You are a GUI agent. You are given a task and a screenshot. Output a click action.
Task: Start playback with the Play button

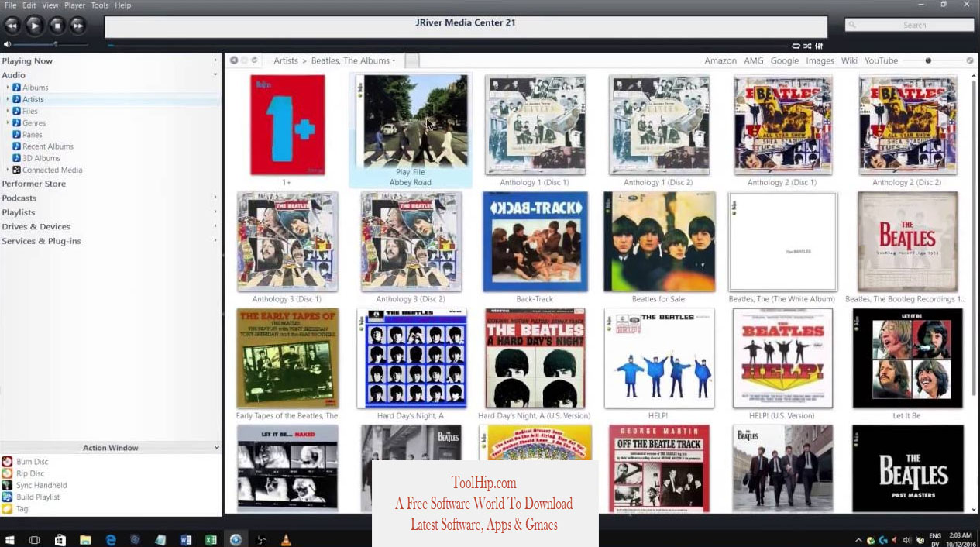(35, 26)
